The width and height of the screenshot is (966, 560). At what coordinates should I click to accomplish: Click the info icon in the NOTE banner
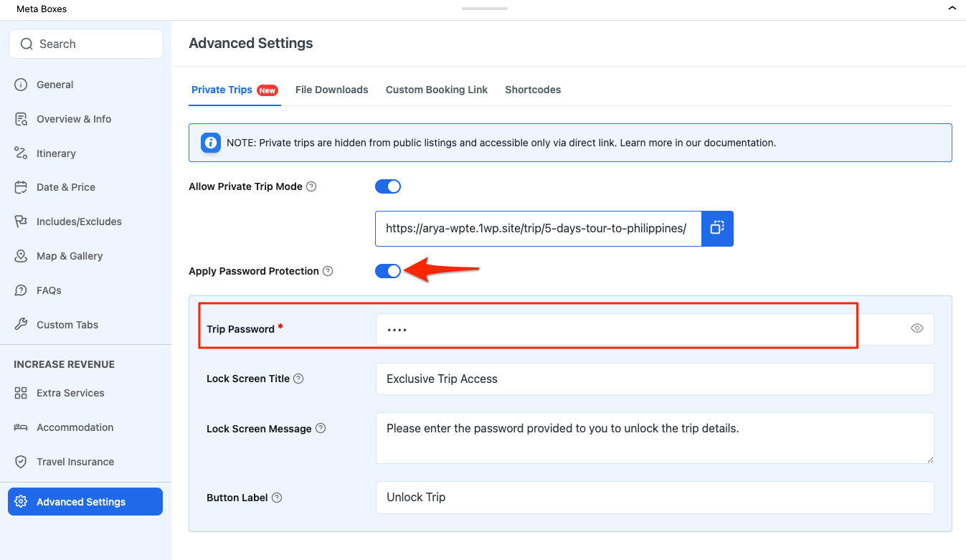[210, 143]
